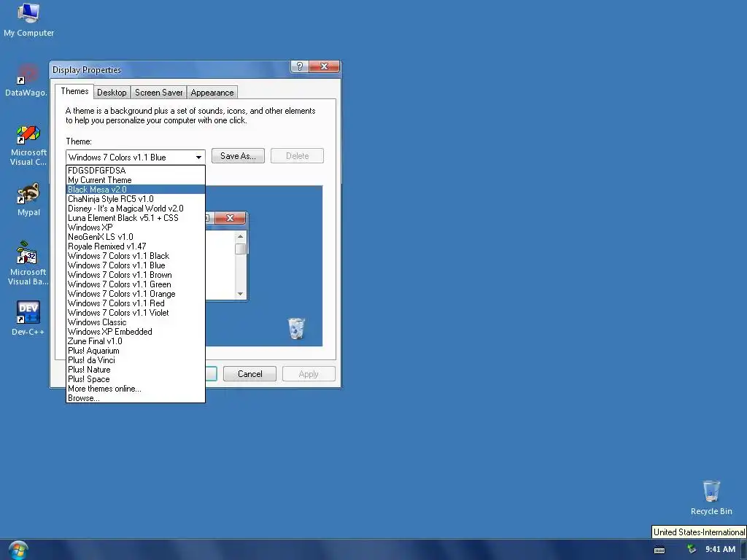Open the Screen Saver tab
Screen dimensions: 747x560
pos(158,93)
